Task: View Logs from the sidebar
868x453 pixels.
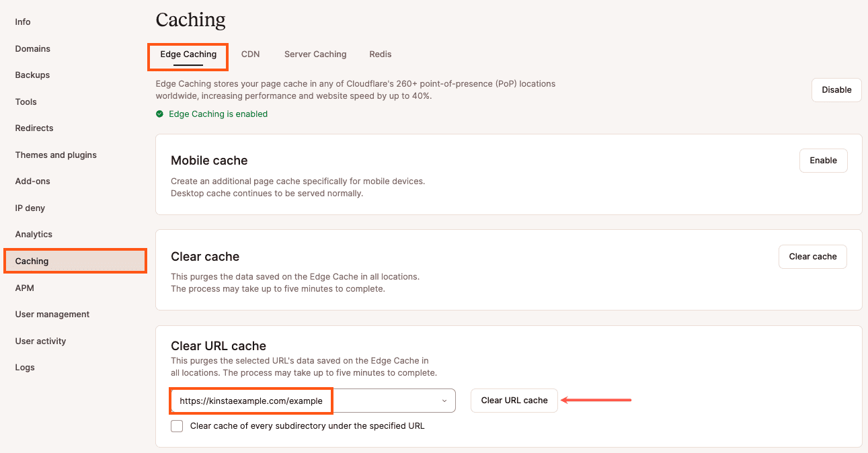Action: point(25,368)
